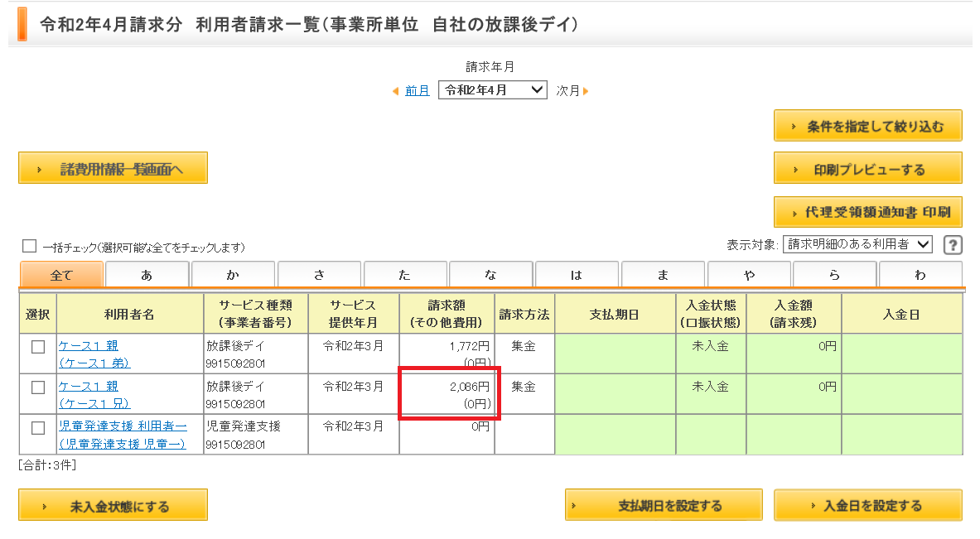Select the か tab

point(233,275)
